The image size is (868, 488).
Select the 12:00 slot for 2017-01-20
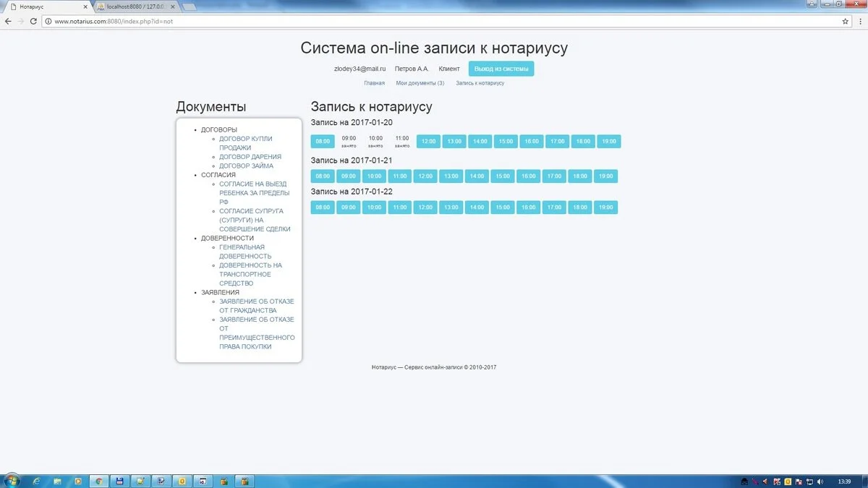[x=427, y=141]
